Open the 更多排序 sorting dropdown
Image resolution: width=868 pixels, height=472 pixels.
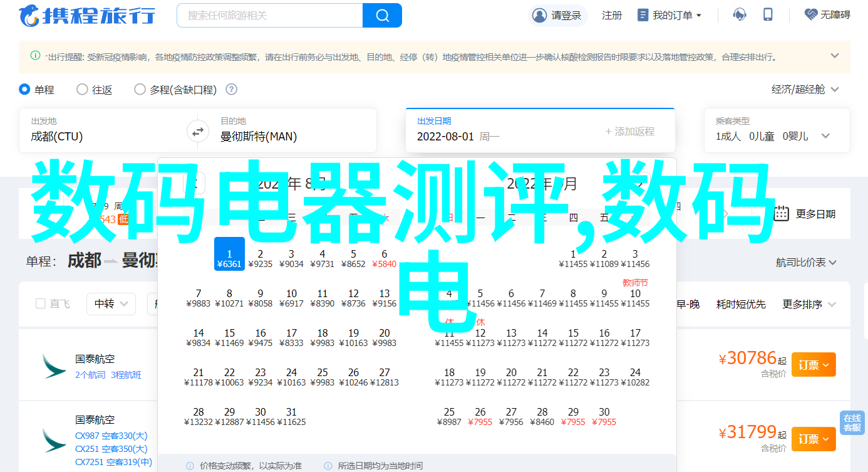[x=810, y=304]
